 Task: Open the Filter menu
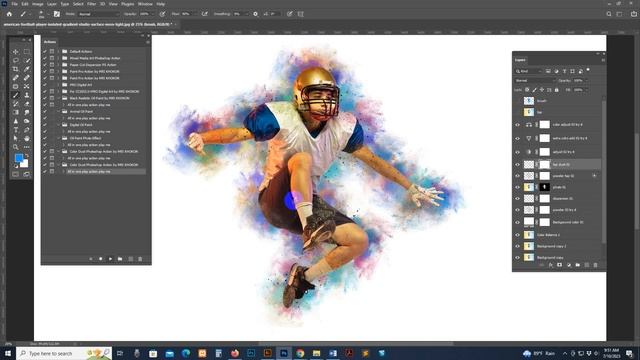pyautogui.click(x=91, y=4)
